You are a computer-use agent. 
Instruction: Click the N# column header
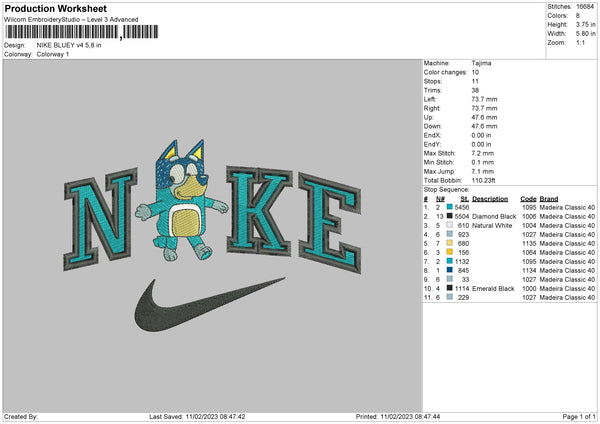pos(440,199)
